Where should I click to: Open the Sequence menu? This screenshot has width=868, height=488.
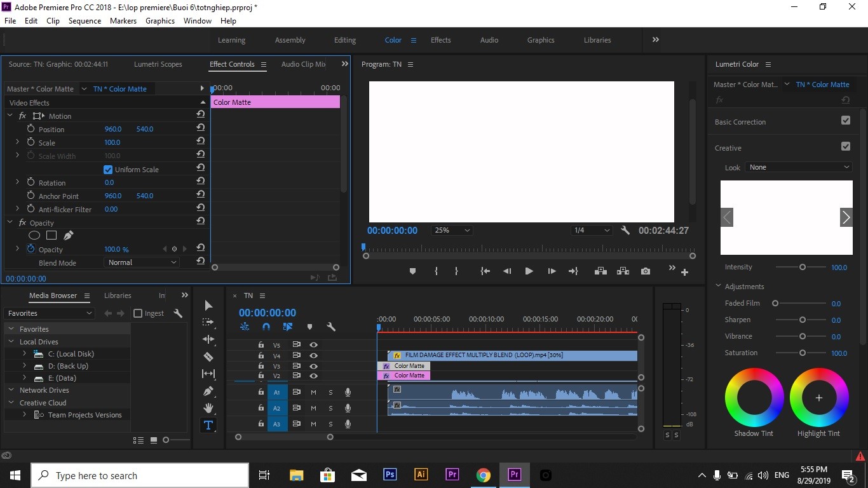click(85, 21)
